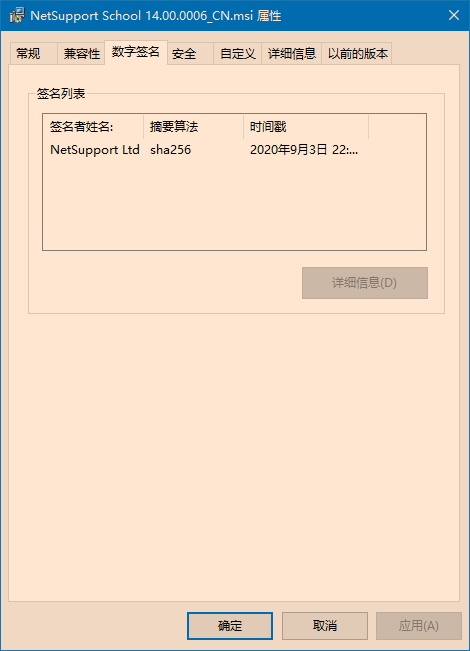
Task: Click the 取消 button
Action: tap(325, 626)
